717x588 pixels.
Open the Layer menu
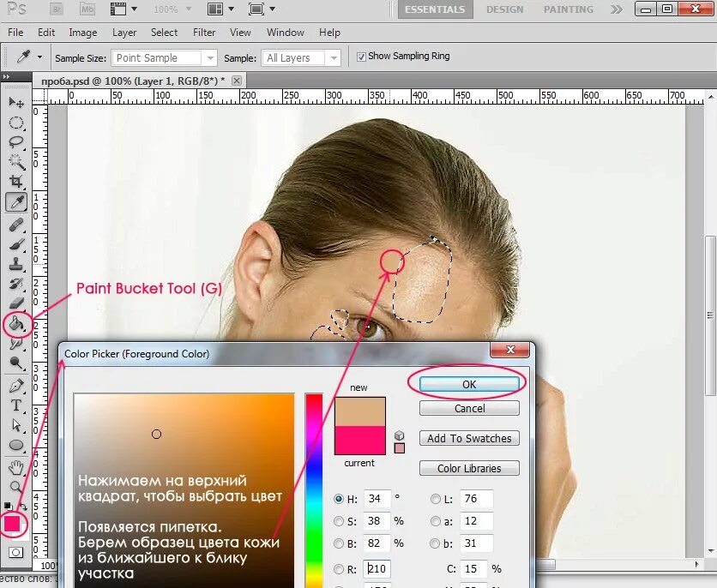point(124,33)
